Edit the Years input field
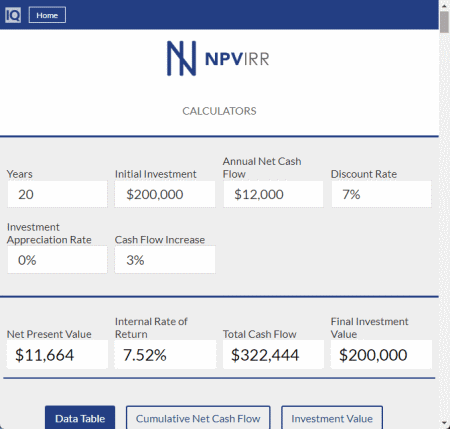This screenshot has height=429, width=450. click(x=57, y=194)
